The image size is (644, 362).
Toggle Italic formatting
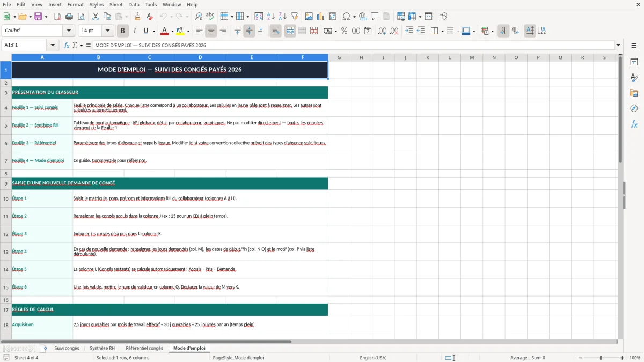(x=134, y=31)
